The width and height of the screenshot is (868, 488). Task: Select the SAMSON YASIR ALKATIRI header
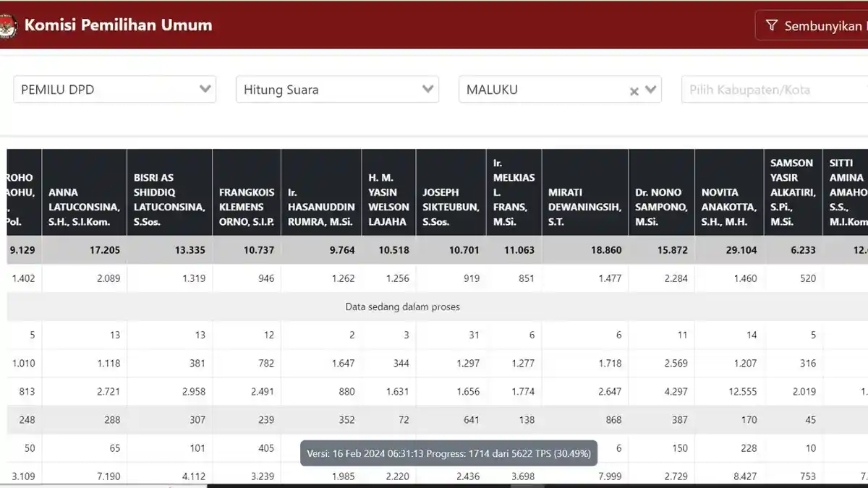point(793,192)
